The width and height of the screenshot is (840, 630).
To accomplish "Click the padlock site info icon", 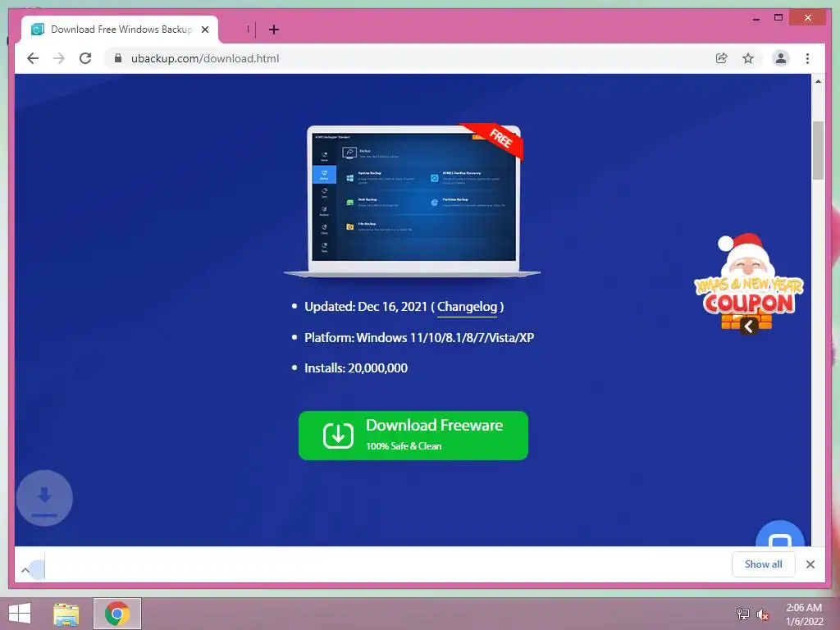I will (118, 58).
